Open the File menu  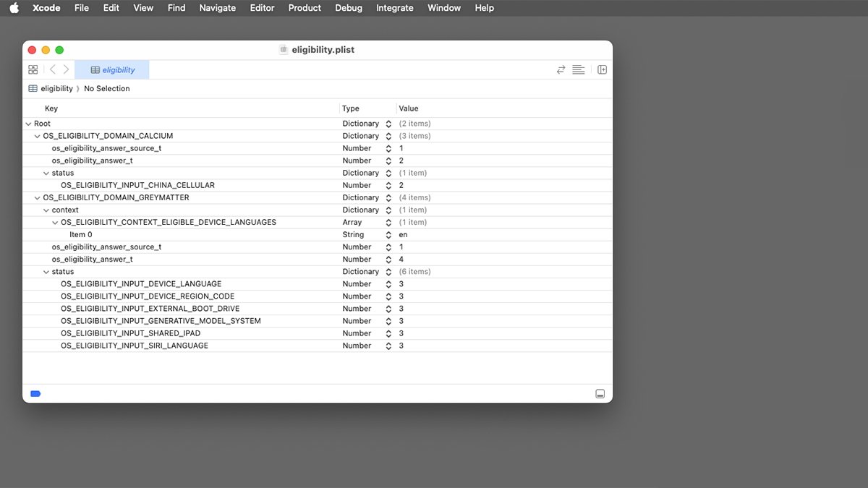coord(82,8)
